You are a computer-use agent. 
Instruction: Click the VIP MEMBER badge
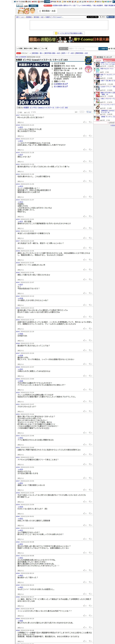(x=88, y=61)
